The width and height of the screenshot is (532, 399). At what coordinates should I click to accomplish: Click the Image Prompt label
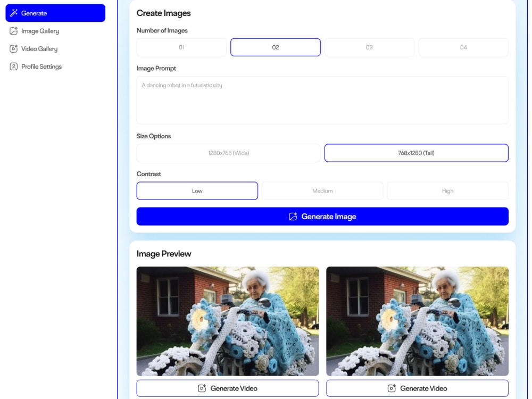click(156, 68)
